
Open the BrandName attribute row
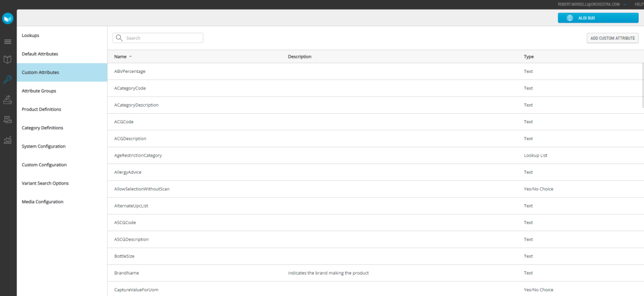click(x=127, y=273)
